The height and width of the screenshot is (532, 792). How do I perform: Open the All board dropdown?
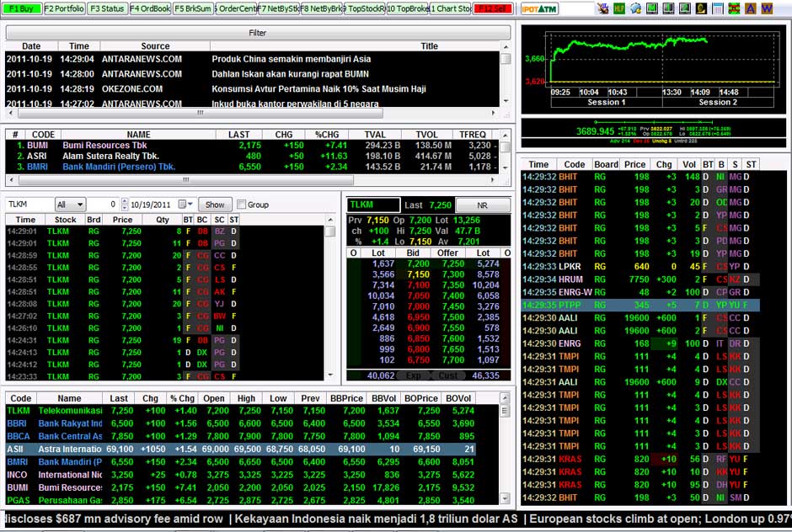pyautogui.click(x=70, y=205)
